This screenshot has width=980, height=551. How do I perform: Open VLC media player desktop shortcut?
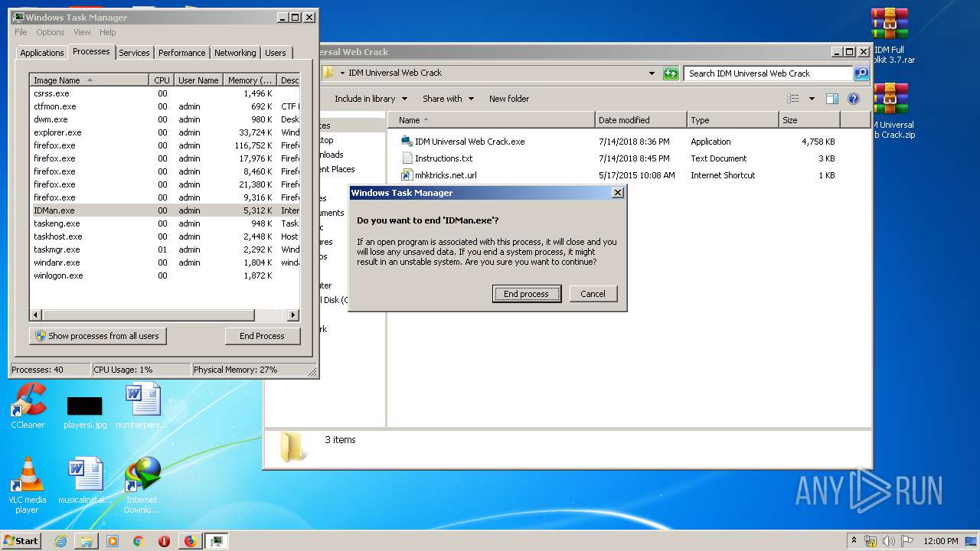click(28, 485)
